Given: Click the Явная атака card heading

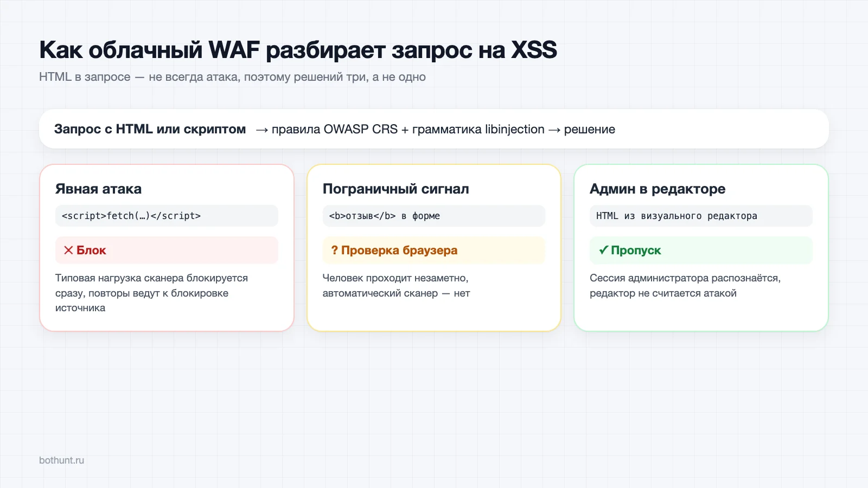Looking at the screenshot, I should tap(98, 189).
